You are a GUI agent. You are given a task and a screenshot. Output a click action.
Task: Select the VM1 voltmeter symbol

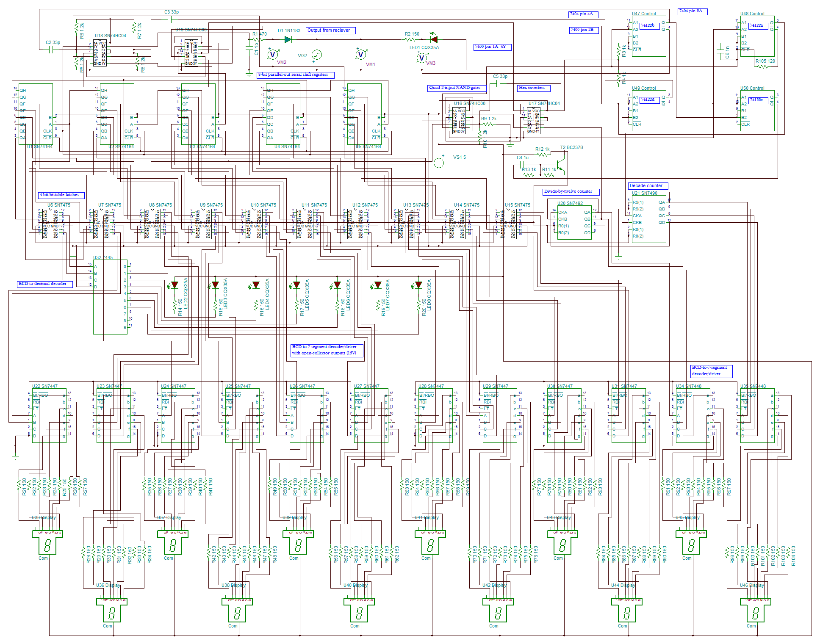[361, 54]
